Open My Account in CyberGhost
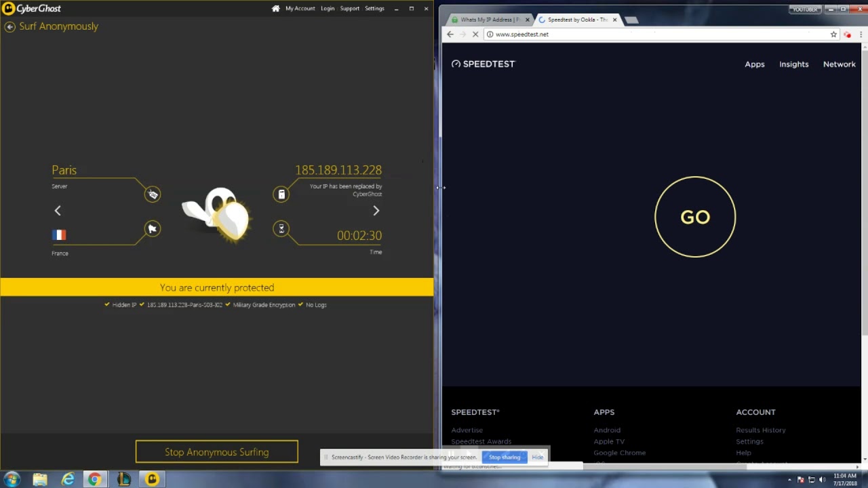868x488 pixels. coord(300,8)
